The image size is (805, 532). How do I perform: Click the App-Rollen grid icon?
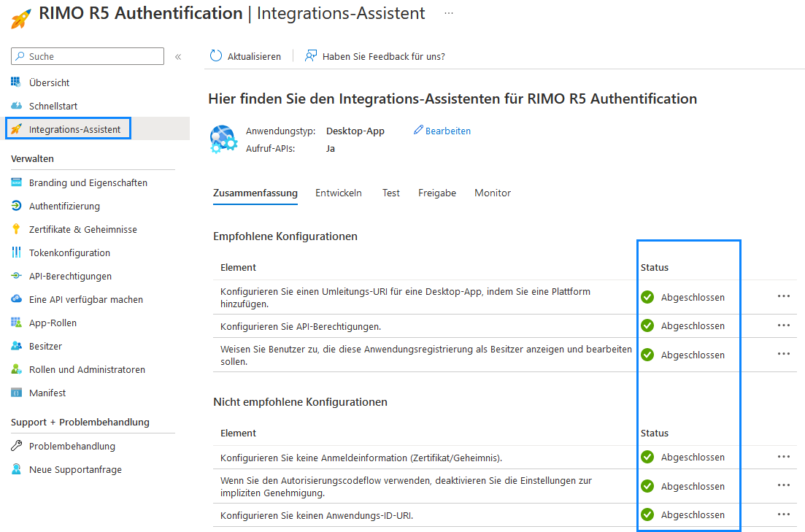pos(17,323)
